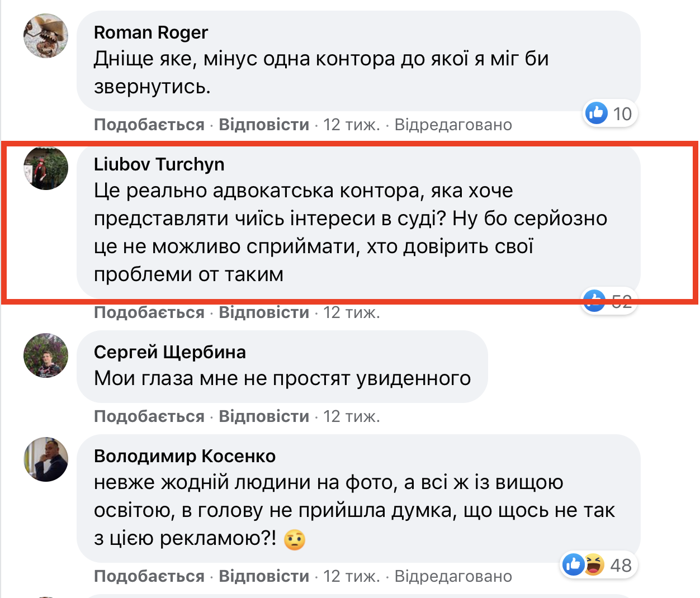Like Сергей Щербина's comment
700x598 pixels.
pyautogui.click(x=149, y=416)
